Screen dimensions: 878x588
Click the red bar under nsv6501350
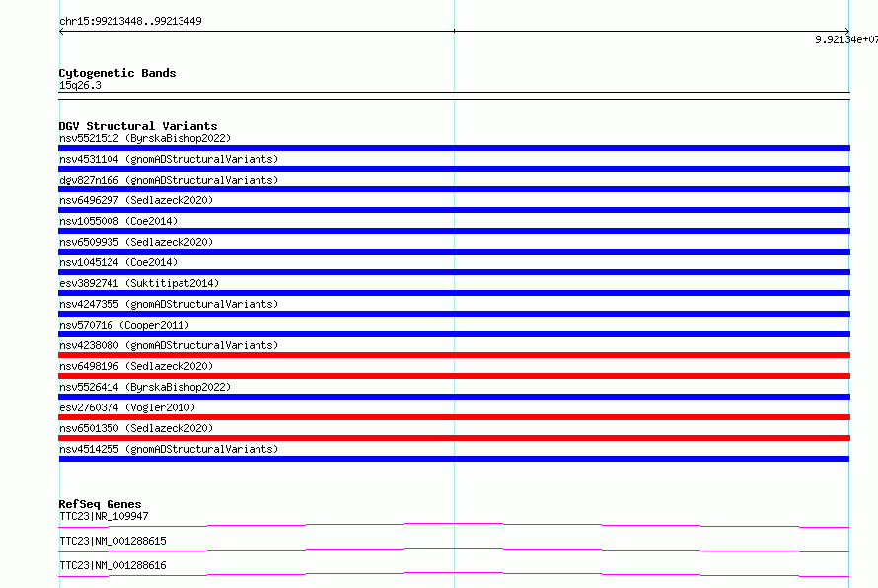[454, 438]
